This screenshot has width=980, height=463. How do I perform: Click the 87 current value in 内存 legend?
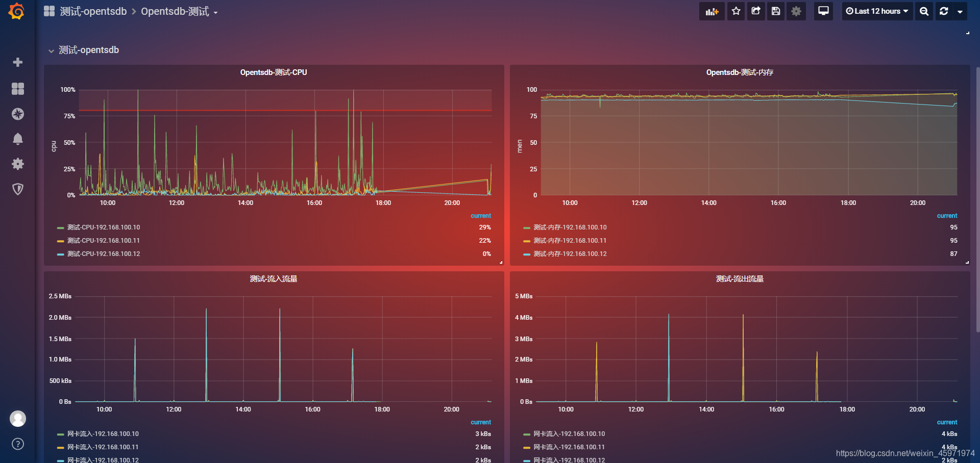pos(953,254)
